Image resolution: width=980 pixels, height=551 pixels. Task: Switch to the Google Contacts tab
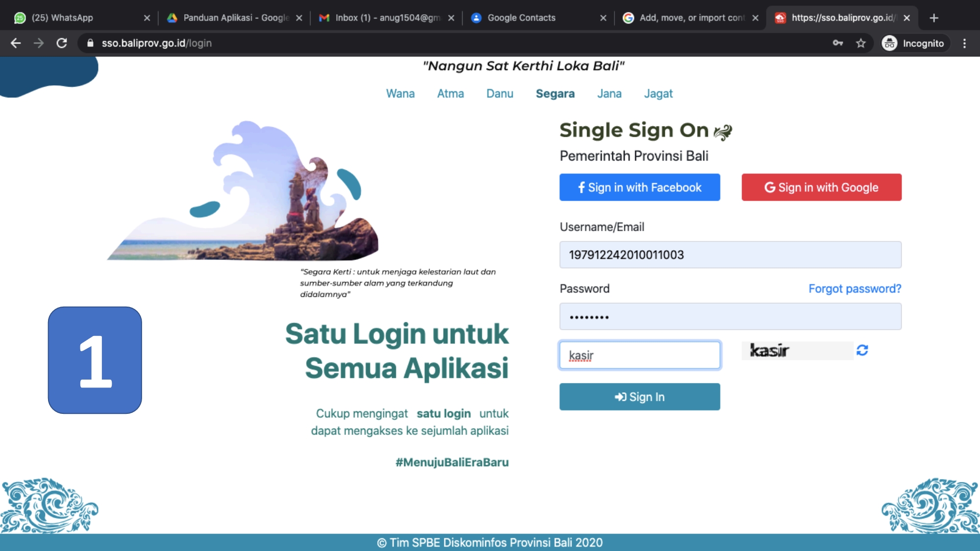tap(538, 18)
